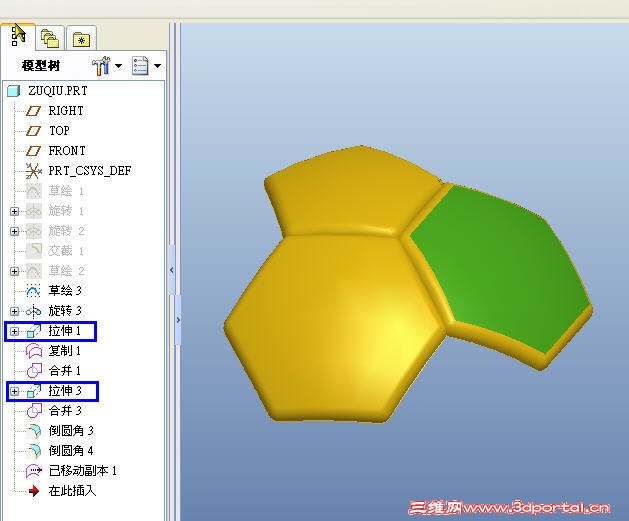Collapse navigator with left sash arrow
Image resolution: width=629 pixels, height=521 pixels.
(172, 270)
